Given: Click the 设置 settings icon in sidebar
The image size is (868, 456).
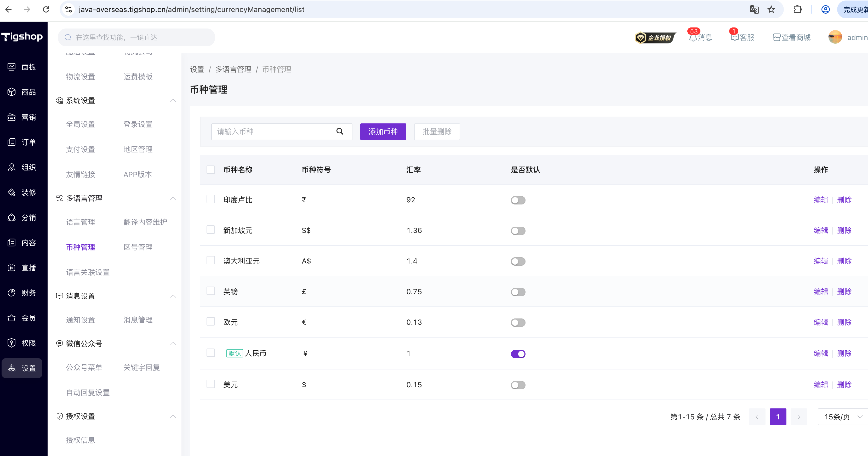Looking at the screenshot, I should (x=12, y=368).
